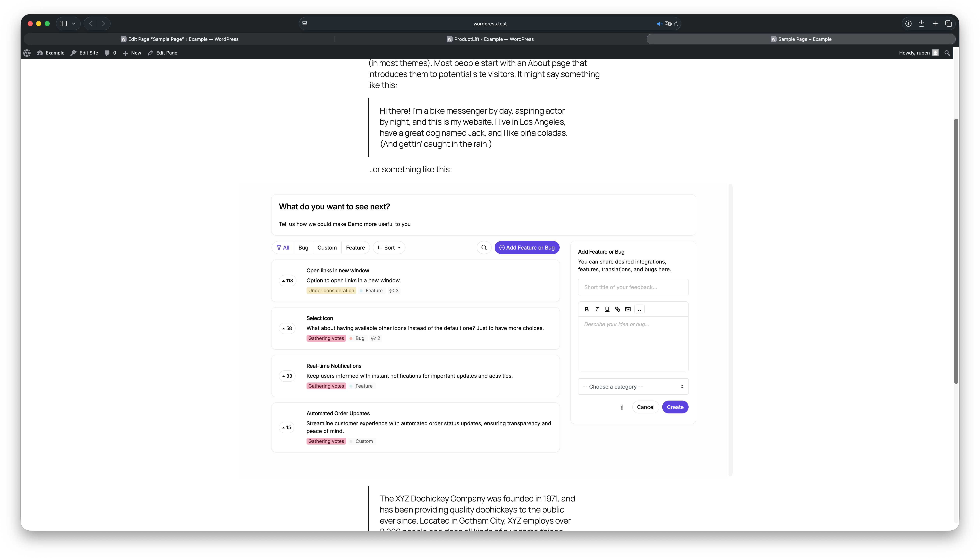
Task: Open the sidebar options chevron menu
Action: point(74,24)
